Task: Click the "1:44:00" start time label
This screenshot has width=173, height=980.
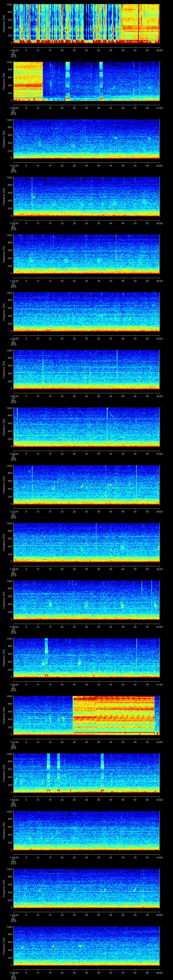Action: 14,916
